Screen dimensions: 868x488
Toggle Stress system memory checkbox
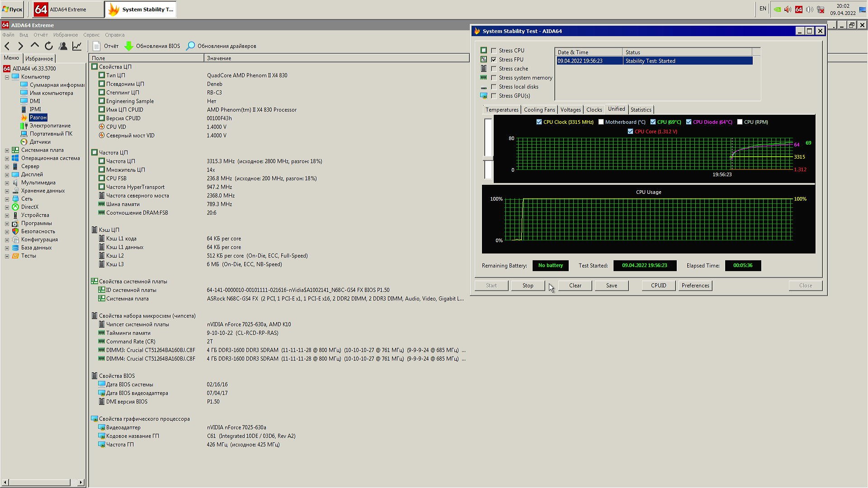[494, 78]
